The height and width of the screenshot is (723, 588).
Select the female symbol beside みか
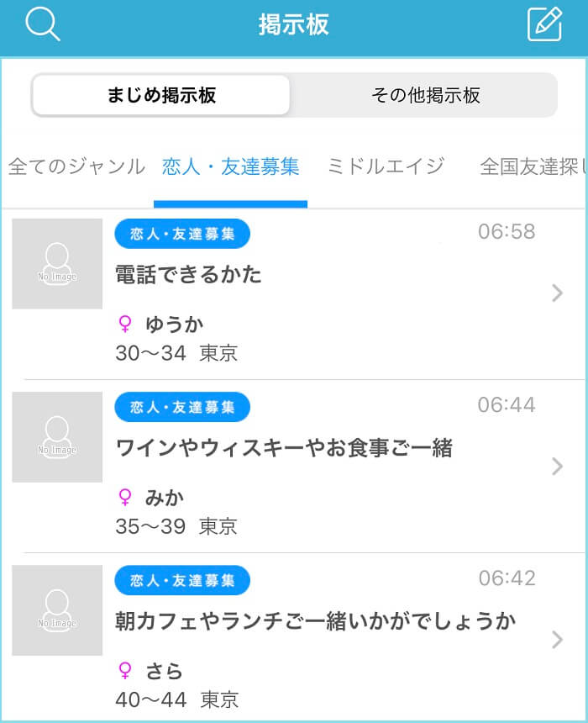tap(124, 497)
